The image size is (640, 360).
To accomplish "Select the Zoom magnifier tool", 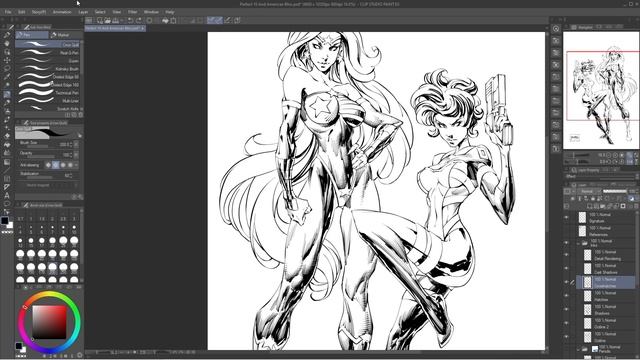I will pos(7,35).
